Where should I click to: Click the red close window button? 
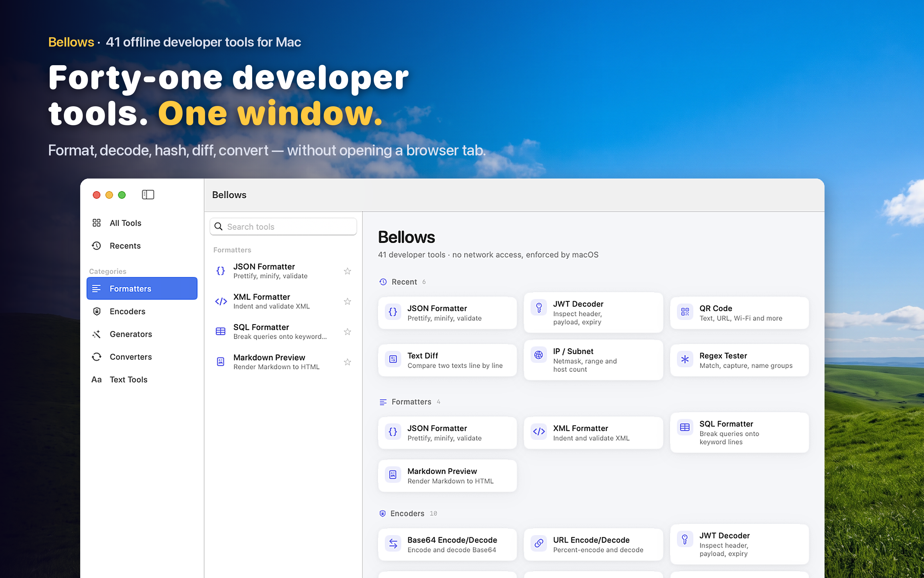(97, 195)
